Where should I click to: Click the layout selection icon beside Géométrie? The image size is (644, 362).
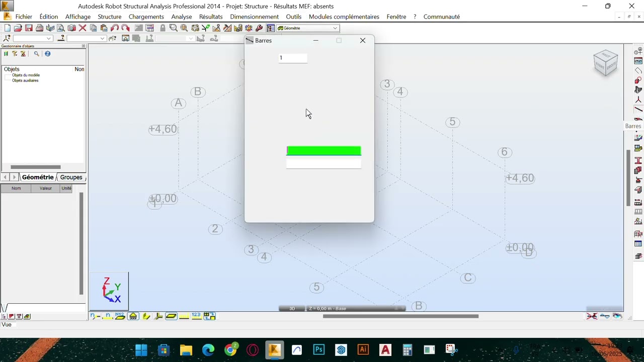pyautogui.click(x=270, y=28)
